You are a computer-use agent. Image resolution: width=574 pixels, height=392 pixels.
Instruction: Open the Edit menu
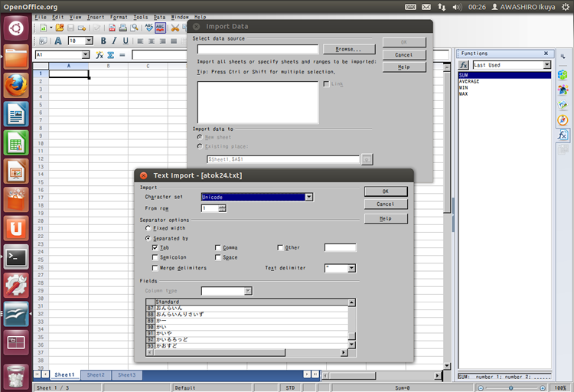pos(58,17)
